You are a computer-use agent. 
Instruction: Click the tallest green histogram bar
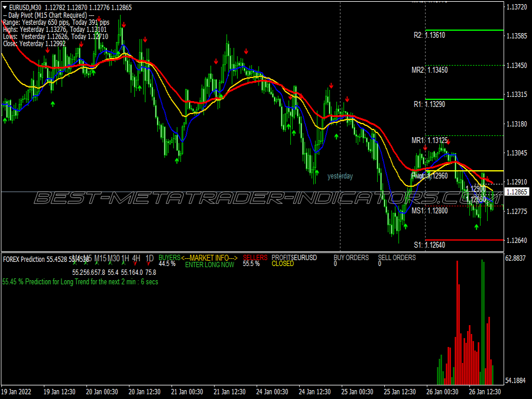pyautogui.click(x=482, y=322)
